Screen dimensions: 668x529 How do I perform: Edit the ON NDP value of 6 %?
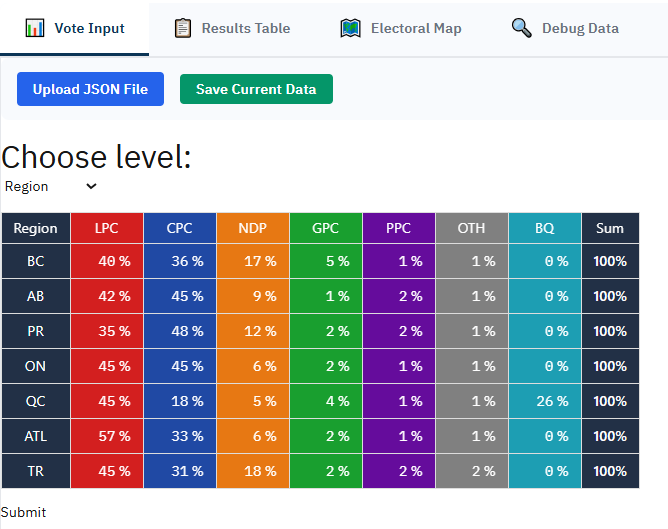(x=253, y=366)
